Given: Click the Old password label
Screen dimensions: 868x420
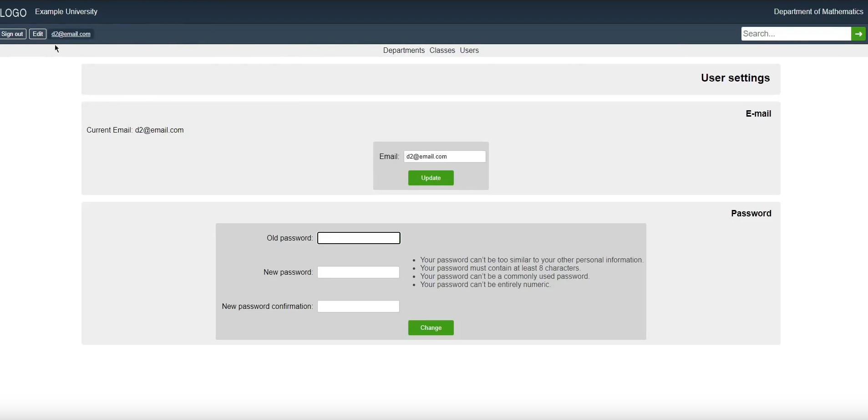Looking at the screenshot, I should (x=289, y=238).
